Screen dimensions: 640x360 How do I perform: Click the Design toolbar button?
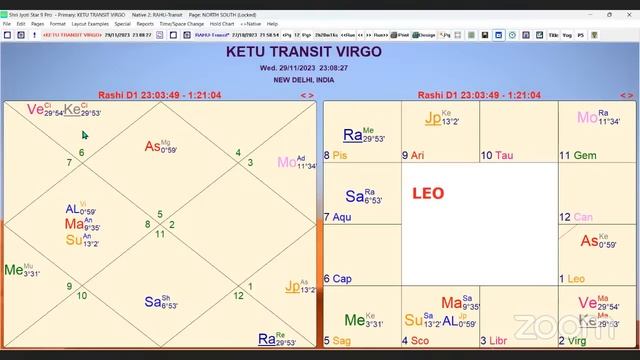click(424, 35)
